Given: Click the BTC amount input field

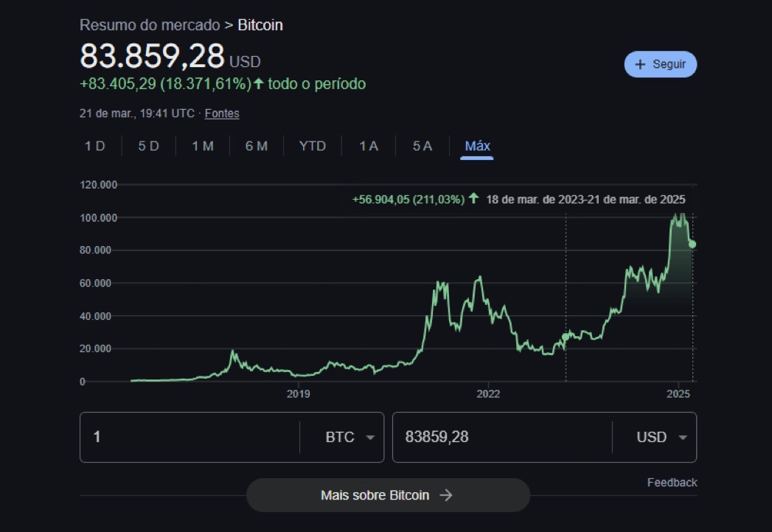Looking at the screenshot, I should [x=189, y=437].
